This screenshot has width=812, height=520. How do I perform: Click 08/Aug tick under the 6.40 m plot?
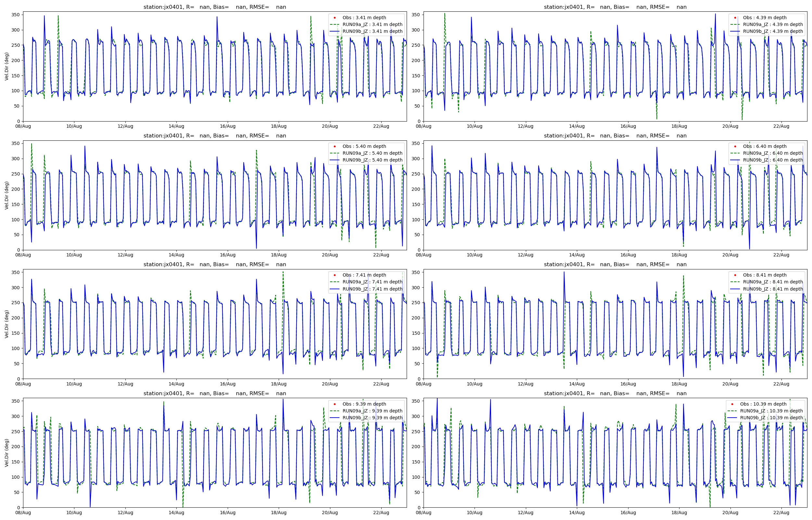pyautogui.click(x=423, y=255)
